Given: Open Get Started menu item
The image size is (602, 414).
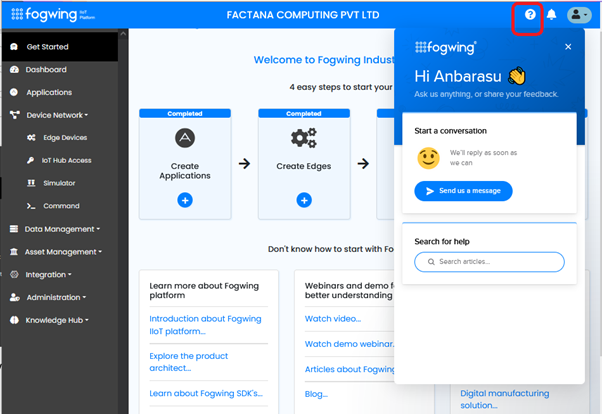Looking at the screenshot, I should click(x=60, y=47).
